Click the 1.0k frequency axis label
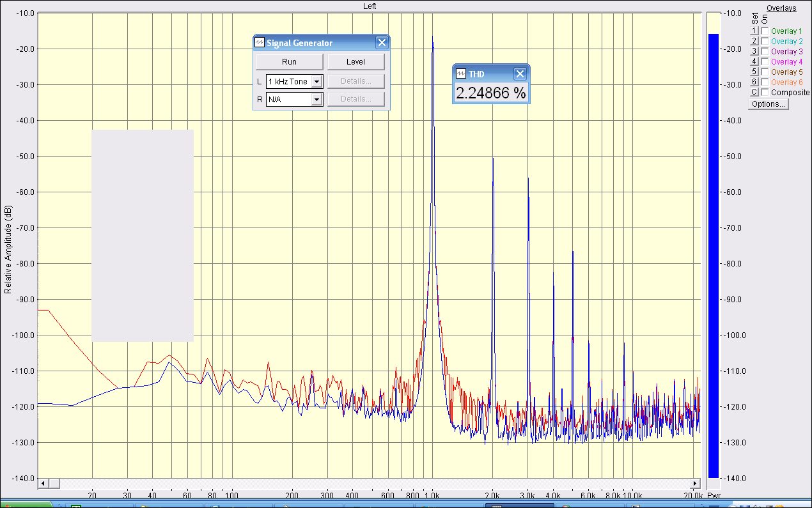The image size is (812, 508). pos(433,495)
